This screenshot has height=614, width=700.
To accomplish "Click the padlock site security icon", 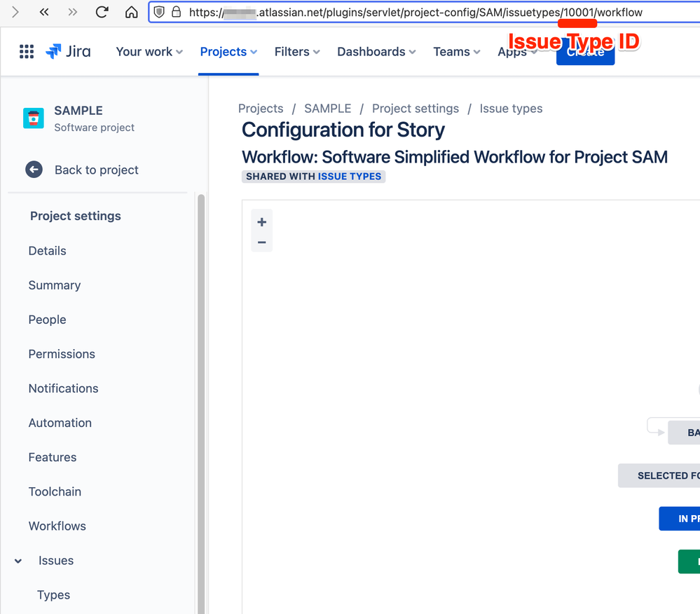I will pyautogui.click(x=177, y=12).
